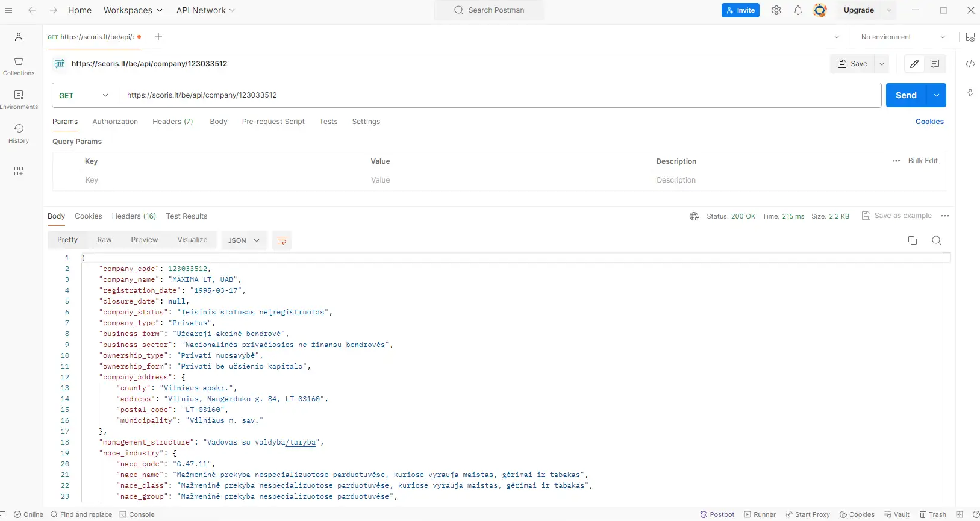Image resolution: width=980 pixels, height=521 pixels.
Task: Switch to the Headers (7) tab
Action: point(173,122)
